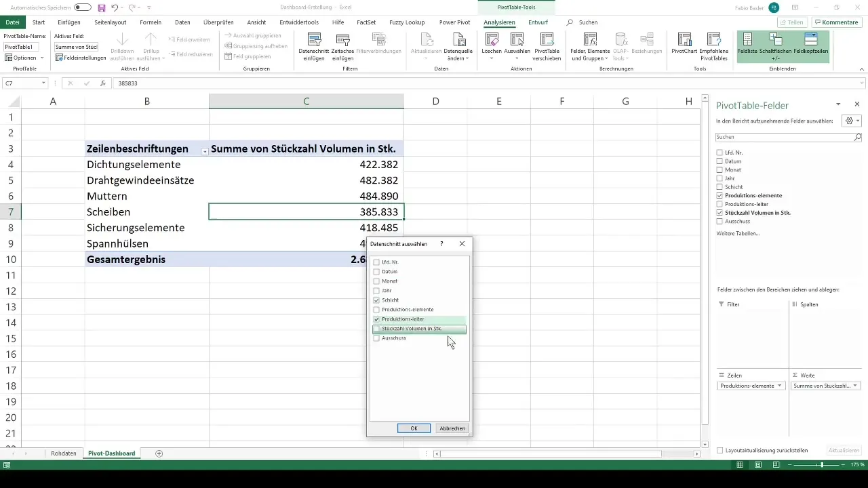
Task: Click the Auswählen icon in Aktionen
Action: 517,47
